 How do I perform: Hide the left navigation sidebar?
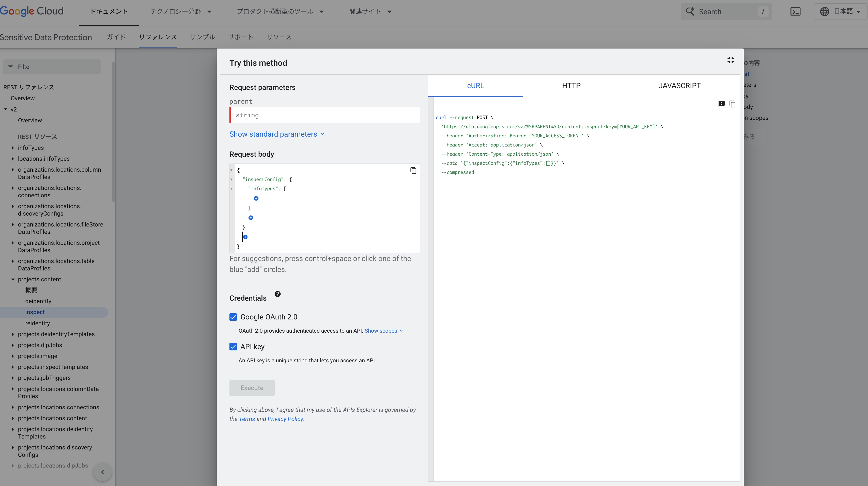click(x=102, y=472)
